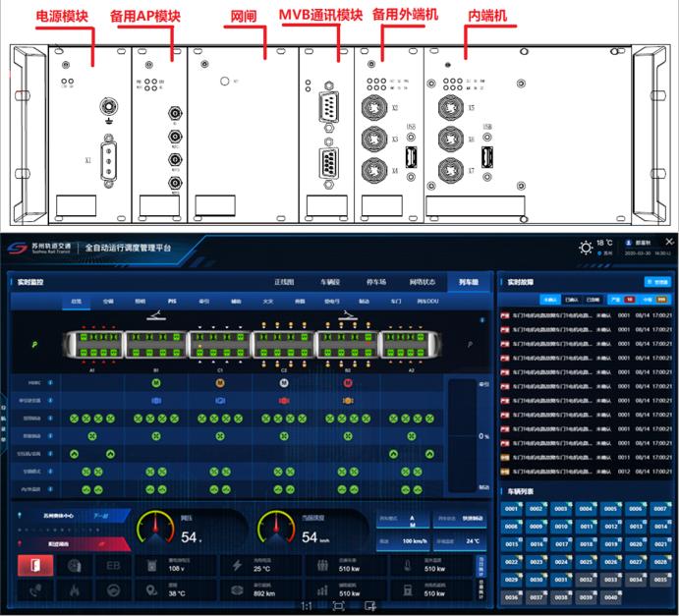This screenshot has height=616, width=679.
Task: Select greyed-out vehicle 0040
Action: 611,597
